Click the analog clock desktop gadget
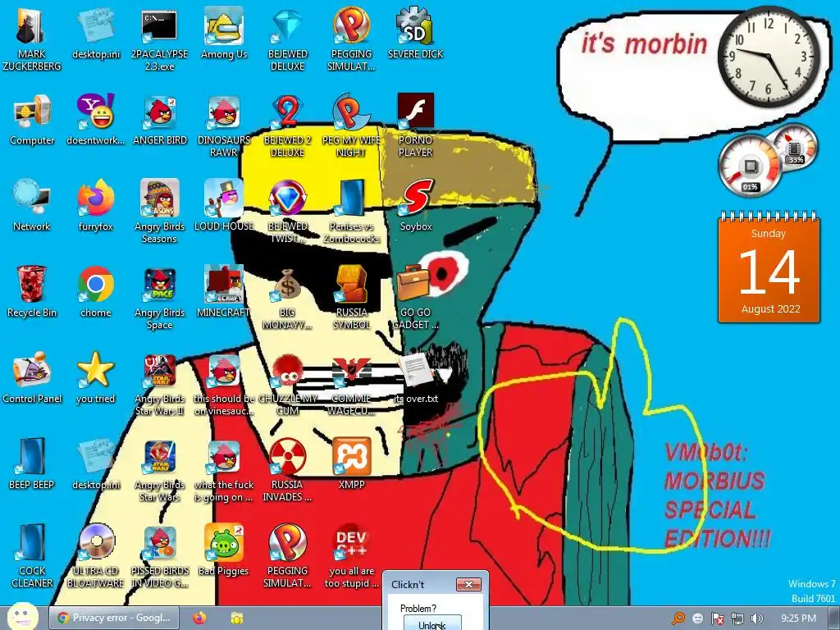The image size is (840, 630). (768, 57)
